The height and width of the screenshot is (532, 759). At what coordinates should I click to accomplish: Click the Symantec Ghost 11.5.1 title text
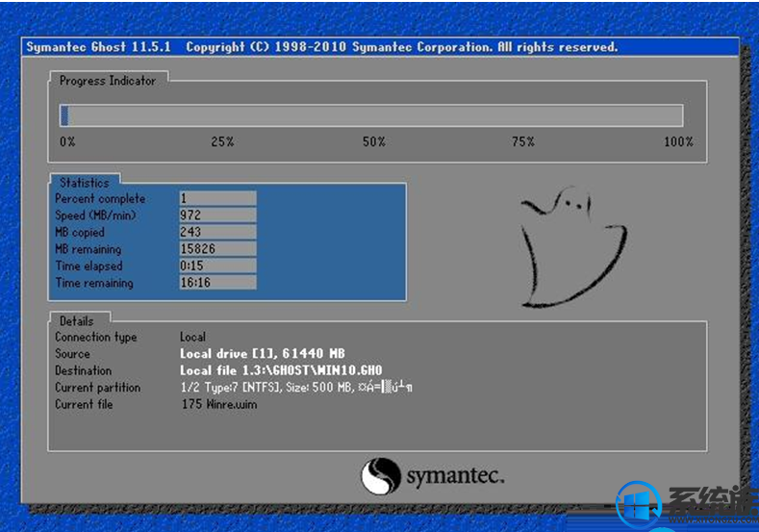[98, 47]
